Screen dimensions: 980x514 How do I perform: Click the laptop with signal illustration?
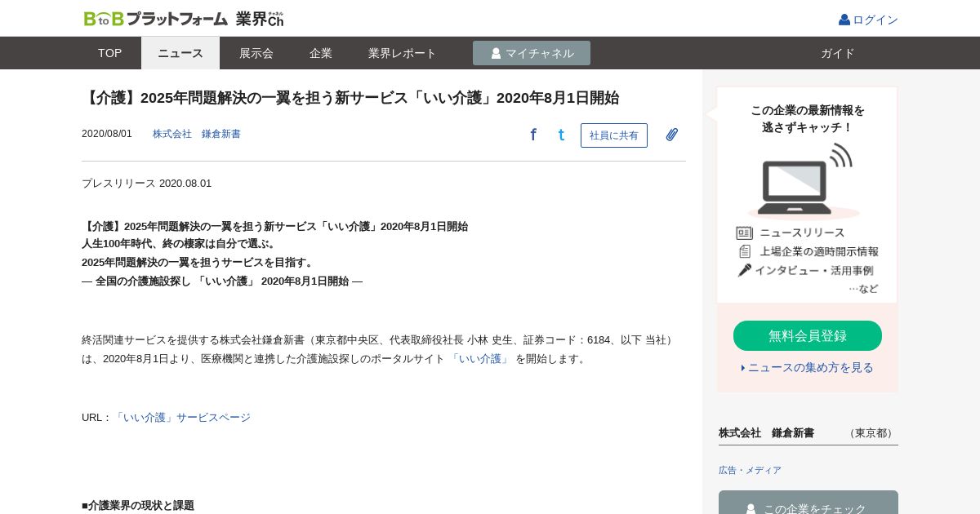point(804,181)
